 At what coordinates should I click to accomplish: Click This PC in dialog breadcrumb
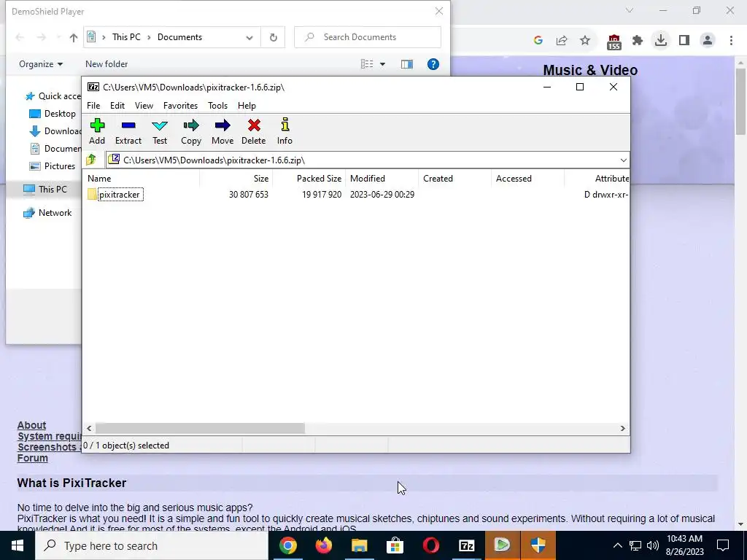point(126,37)
